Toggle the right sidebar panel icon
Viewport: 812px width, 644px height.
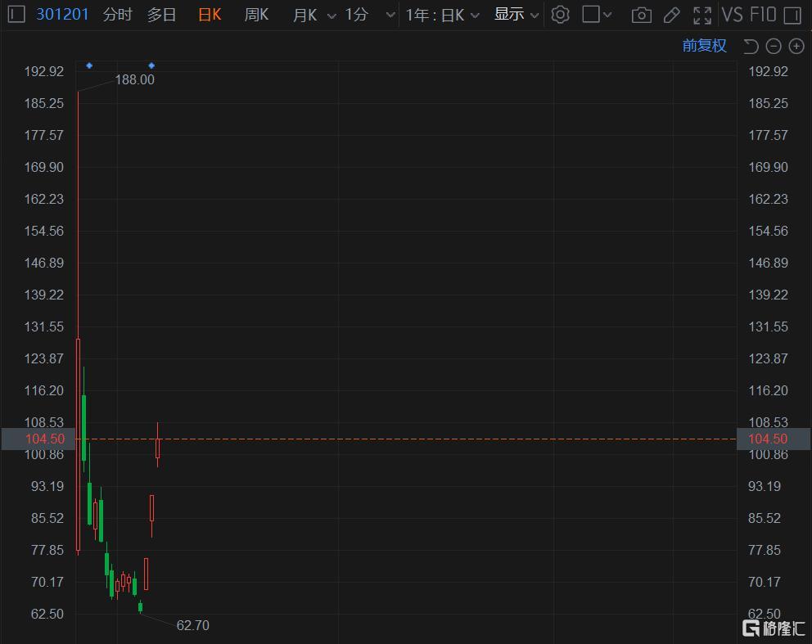[x=792, y=15]
